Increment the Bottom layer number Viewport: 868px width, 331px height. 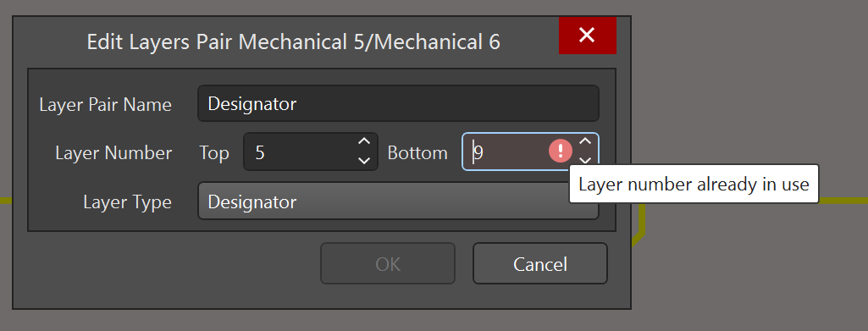585,141
